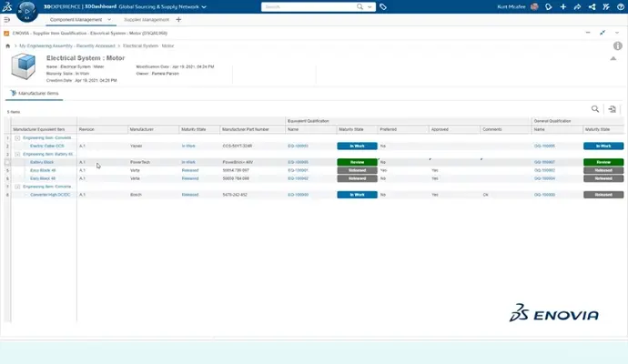This screenshot has width=628, height=364.
Task: Click the magnifier icon in top search box
Action: (360, 6)
